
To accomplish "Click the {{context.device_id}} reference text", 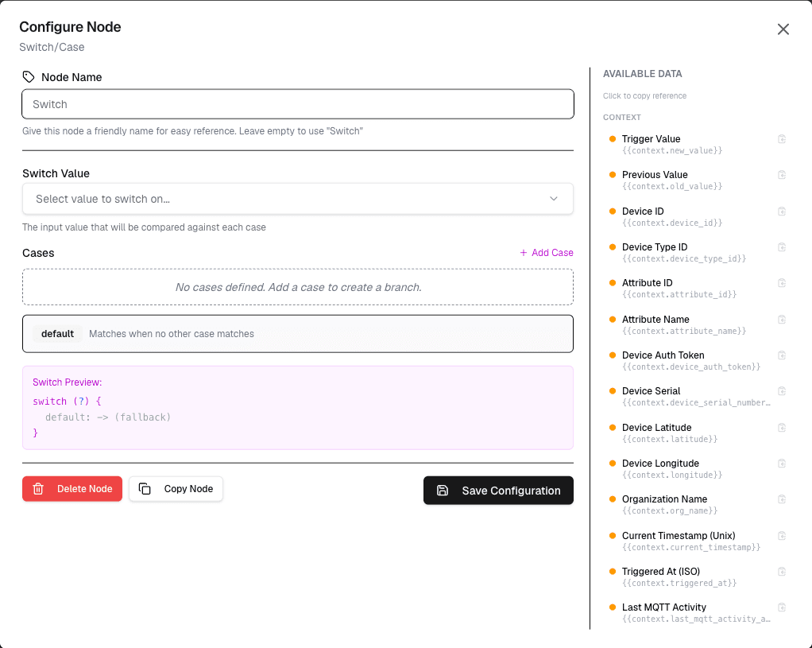I will click(x=672, y=223).
